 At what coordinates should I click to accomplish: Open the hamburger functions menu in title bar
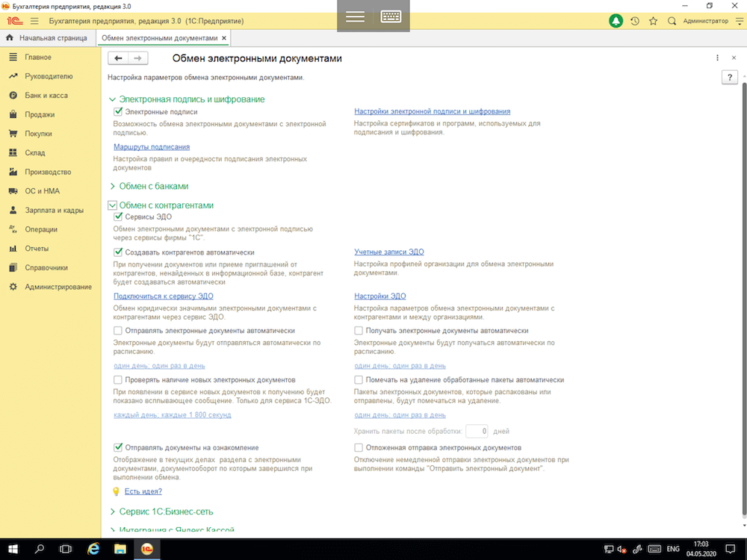[x=34, y=21]
